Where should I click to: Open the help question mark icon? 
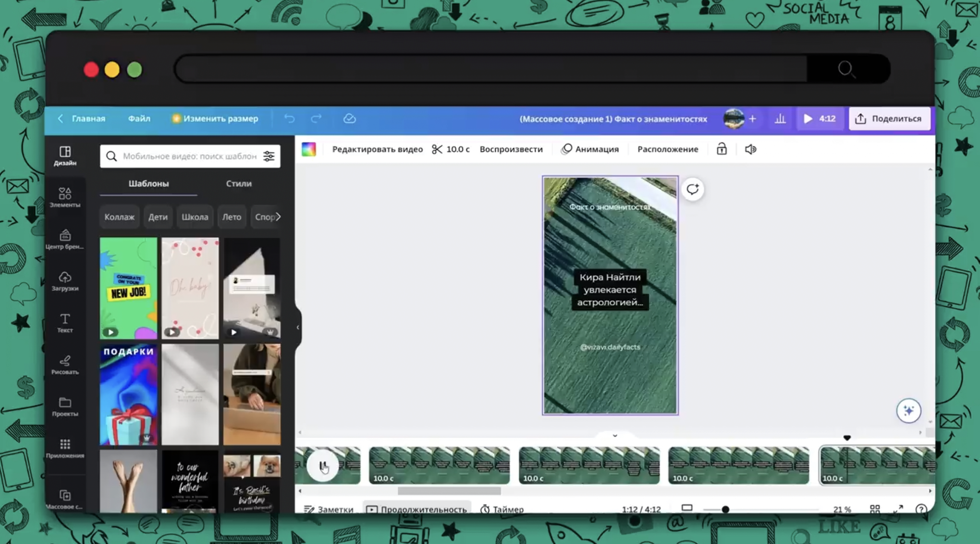tap(921, 509)
